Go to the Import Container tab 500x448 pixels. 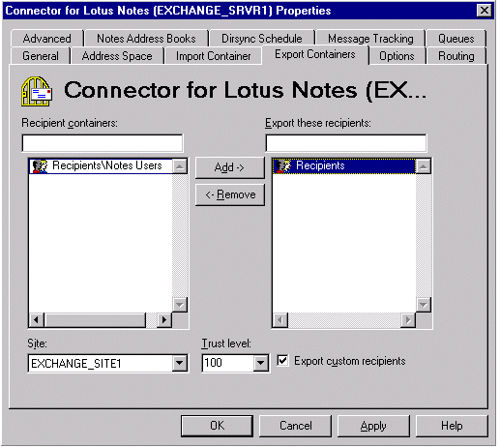click(x=213, y=56)
